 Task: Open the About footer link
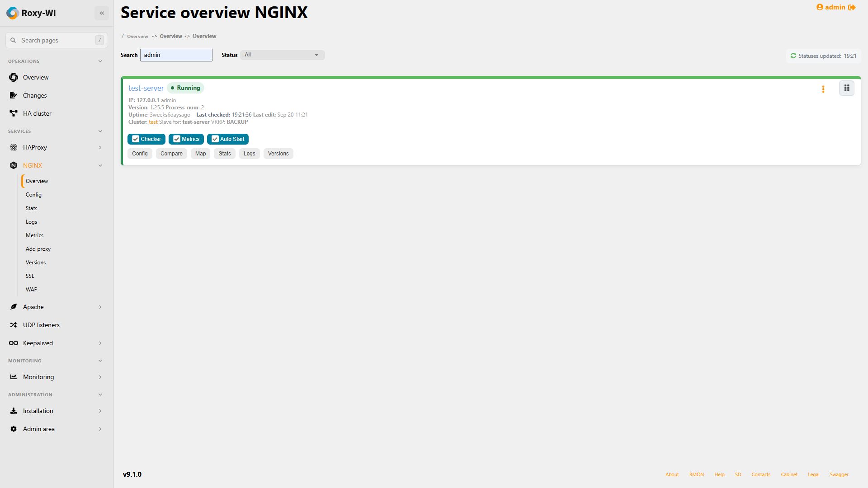pos(672,474)
